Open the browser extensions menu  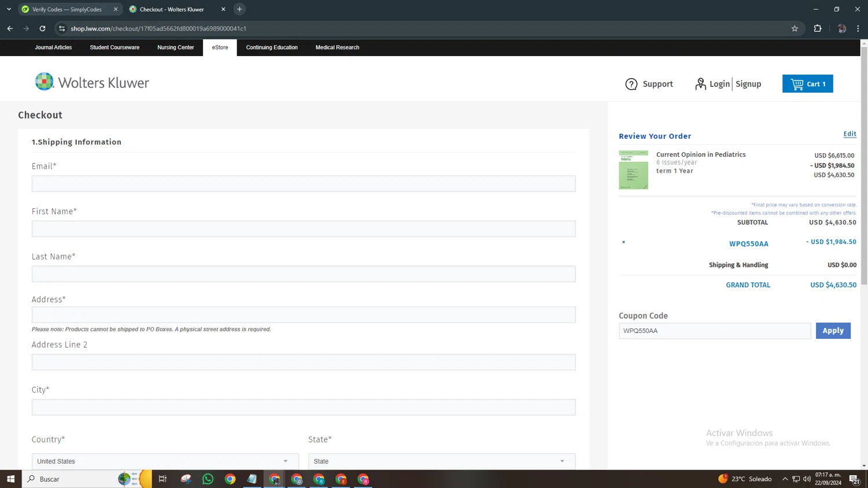click(818, 28)
